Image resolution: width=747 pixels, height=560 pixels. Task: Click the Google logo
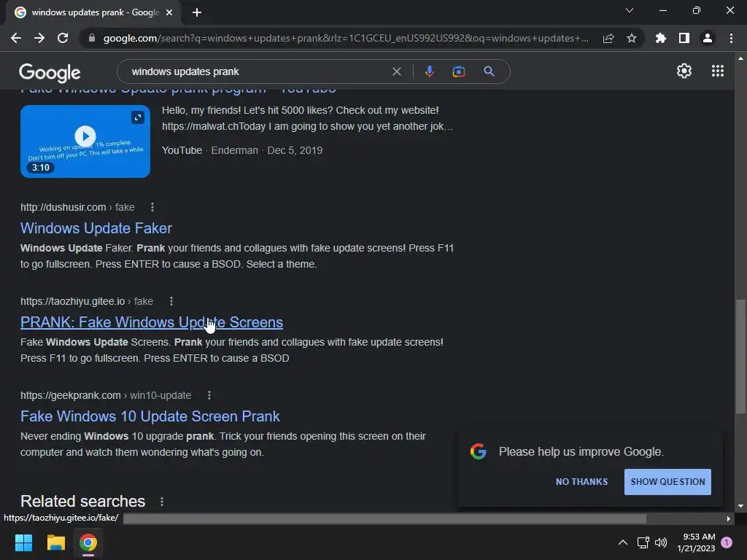[x=50, y=72]
